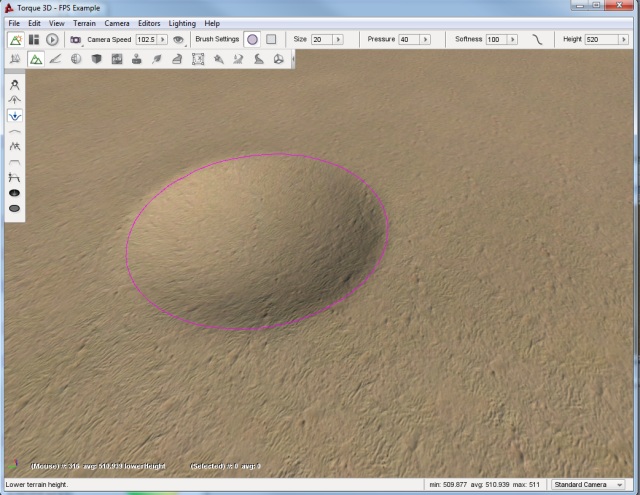Open the Lighting menu

click(x=182, y=22)
